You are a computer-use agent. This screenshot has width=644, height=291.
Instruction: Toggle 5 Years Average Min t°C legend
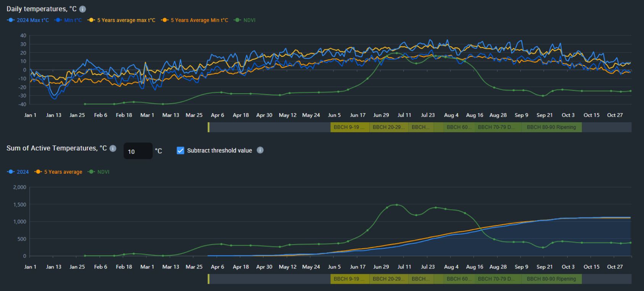click(x=195, y=20)
